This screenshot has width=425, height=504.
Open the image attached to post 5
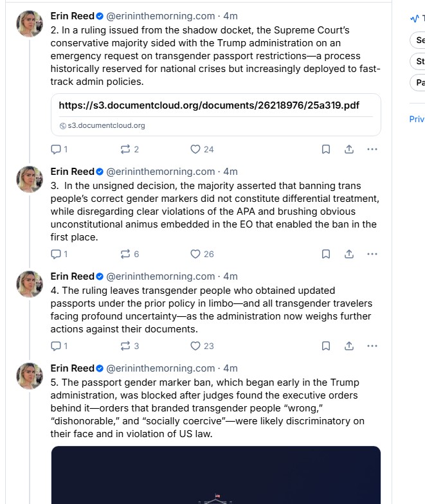(215, 474)
